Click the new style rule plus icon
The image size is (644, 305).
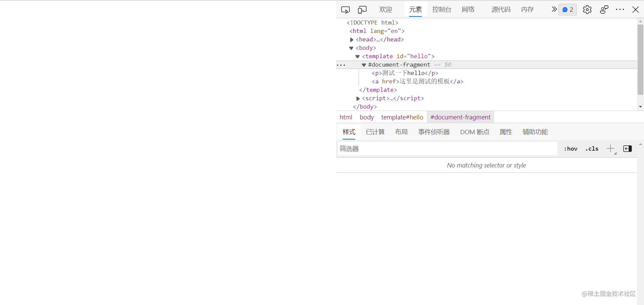pyautogui.click(x=610, y=148)
